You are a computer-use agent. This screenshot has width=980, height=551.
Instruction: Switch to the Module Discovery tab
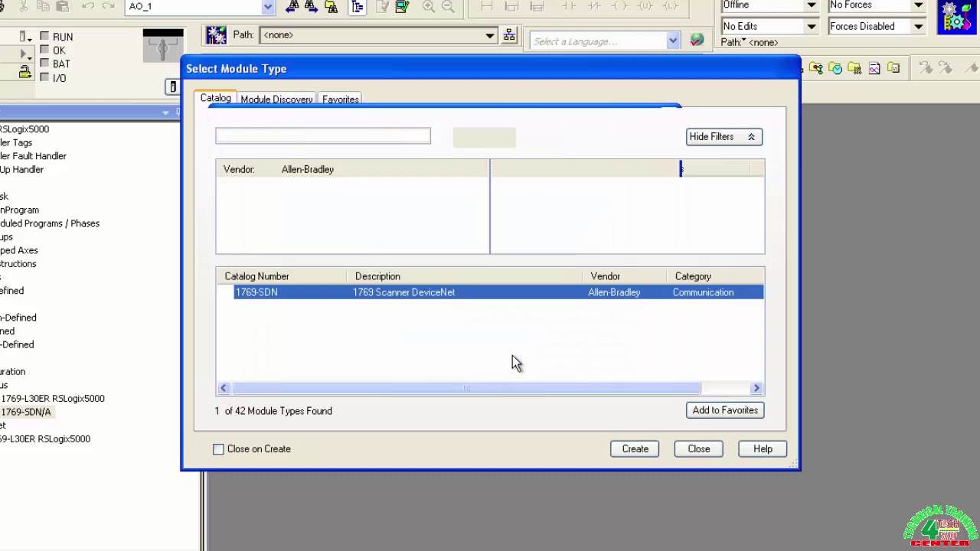point(276,99)
